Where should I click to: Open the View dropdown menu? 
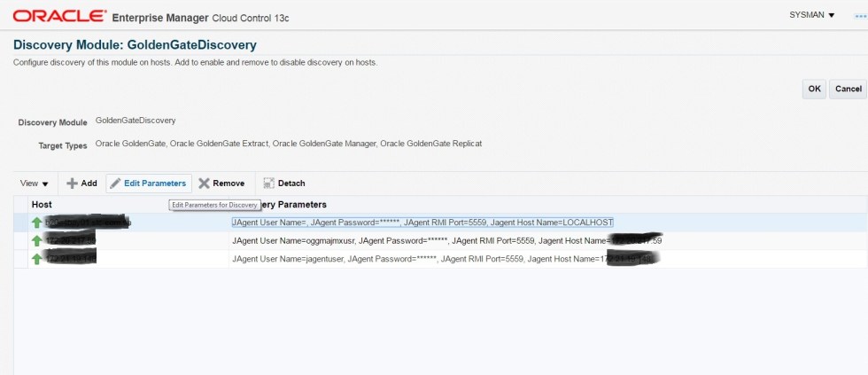point(35,184)
